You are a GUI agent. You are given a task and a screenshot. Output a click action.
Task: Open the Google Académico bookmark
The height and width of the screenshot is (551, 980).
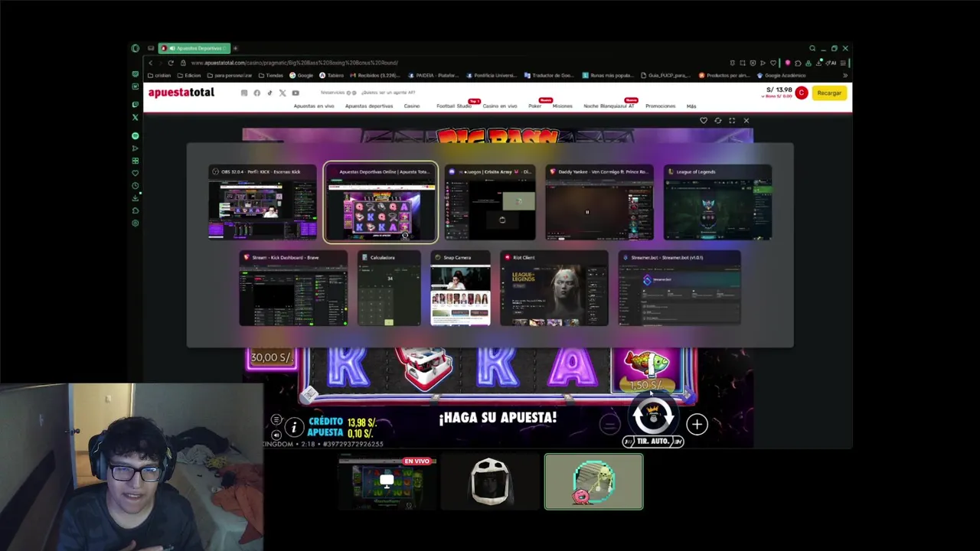pos(782,76)
